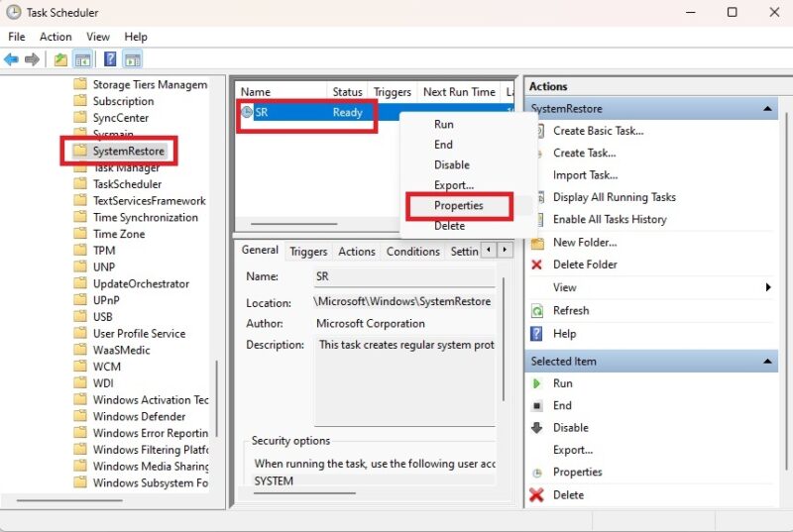Click the Disable down-arrow icon

(x=536, y=427)
